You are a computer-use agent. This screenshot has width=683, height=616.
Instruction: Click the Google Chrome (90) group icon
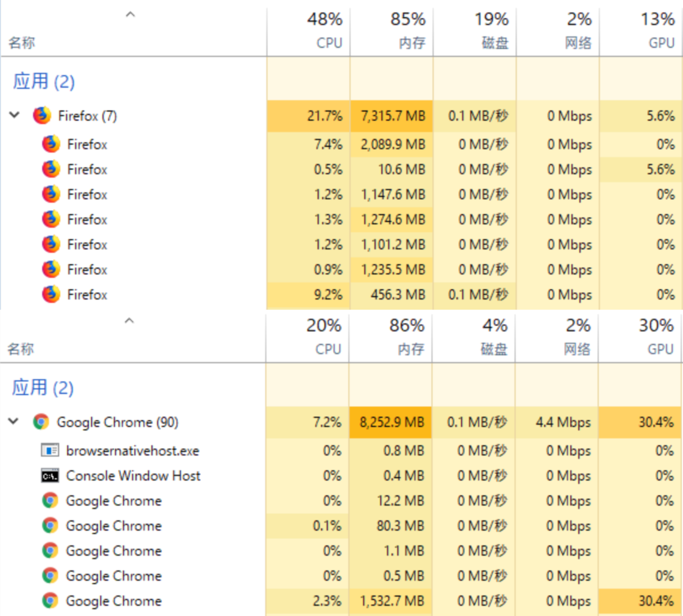(41, 421)
